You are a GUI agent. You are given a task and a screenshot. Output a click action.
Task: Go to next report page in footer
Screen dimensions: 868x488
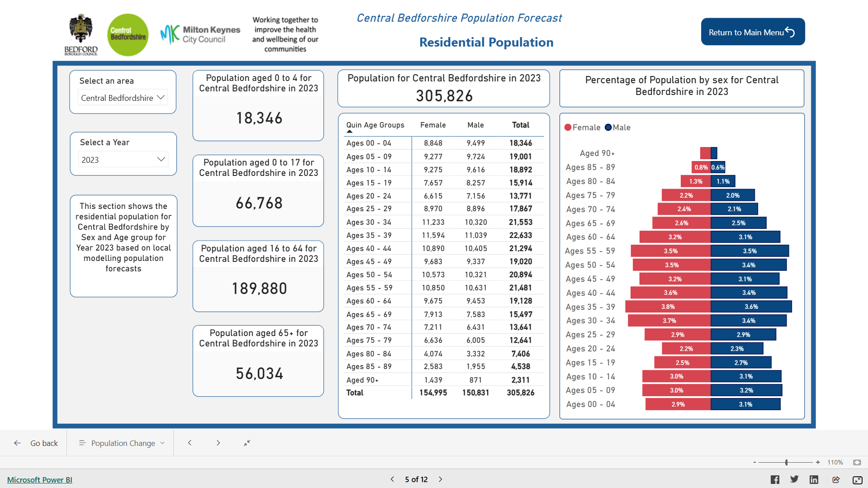(x=441, y=479)
